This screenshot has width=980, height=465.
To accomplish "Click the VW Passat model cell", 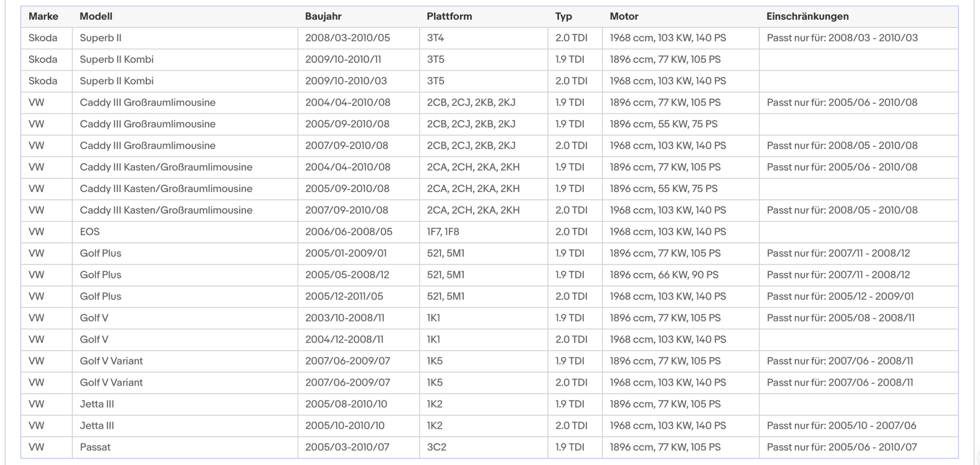I will [185, 447].
